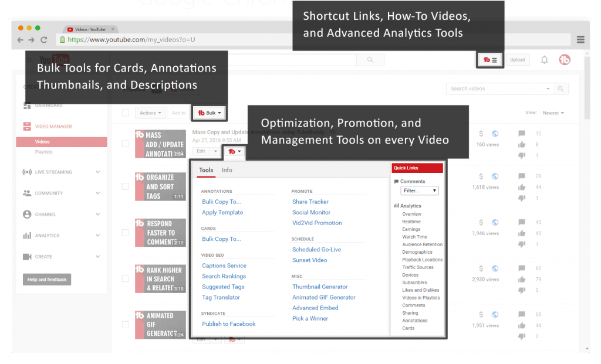Click the Upload button
This screenshot has width=601, height=364.
(x=518, y=60)
